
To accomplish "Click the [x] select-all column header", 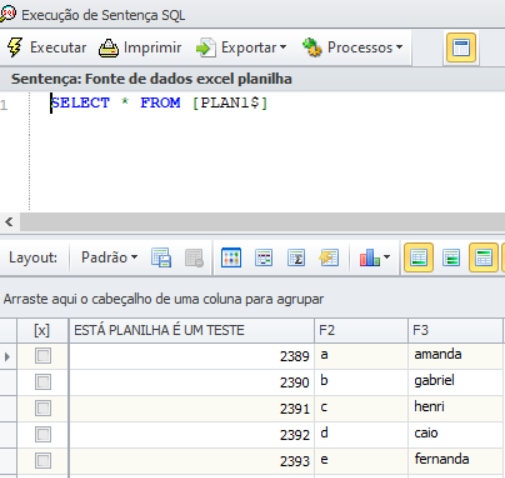I will tap(42, 331).
